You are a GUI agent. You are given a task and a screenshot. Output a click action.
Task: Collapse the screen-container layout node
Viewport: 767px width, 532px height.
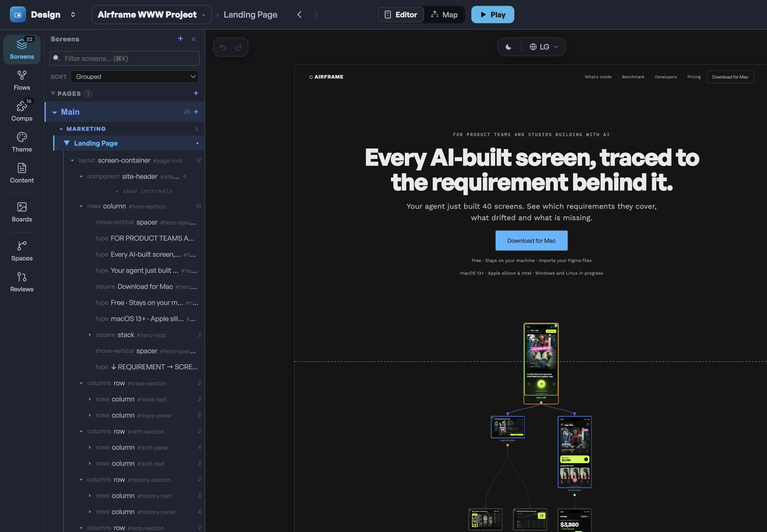point(72,161)
